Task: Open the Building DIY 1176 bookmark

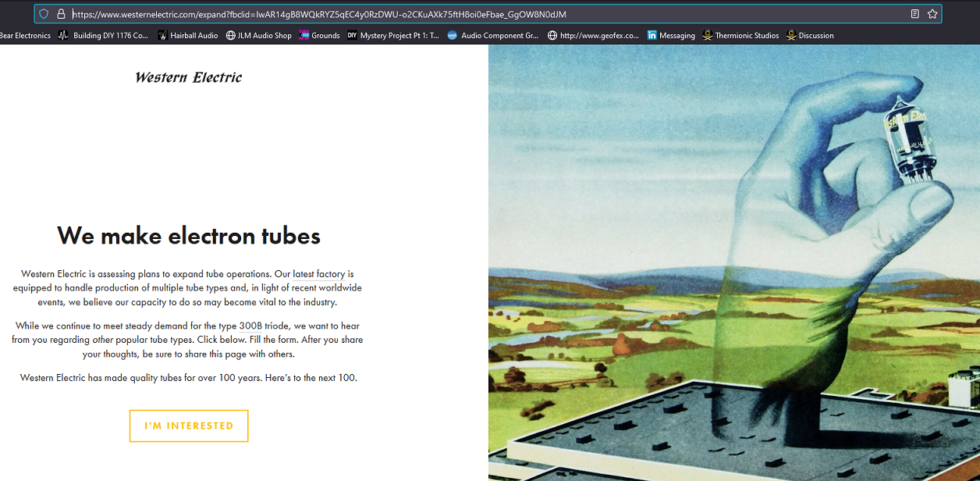Action: click(103, 35)
